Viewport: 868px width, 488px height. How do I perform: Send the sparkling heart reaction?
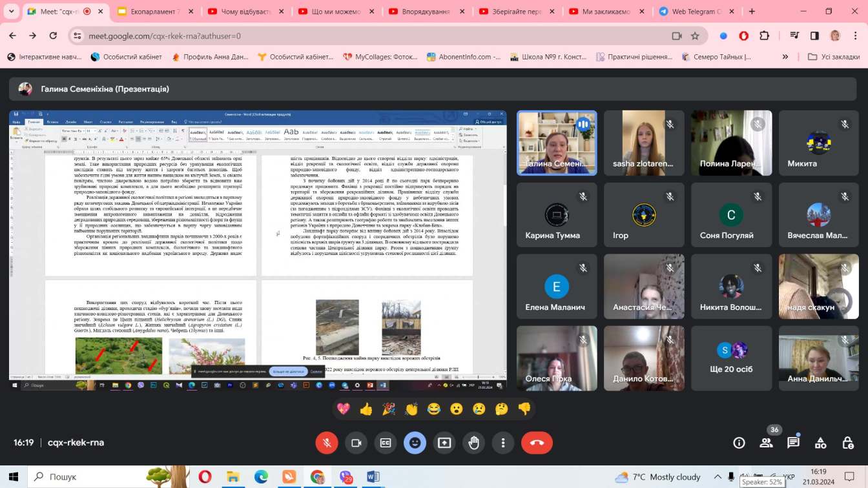coord(344,409)
